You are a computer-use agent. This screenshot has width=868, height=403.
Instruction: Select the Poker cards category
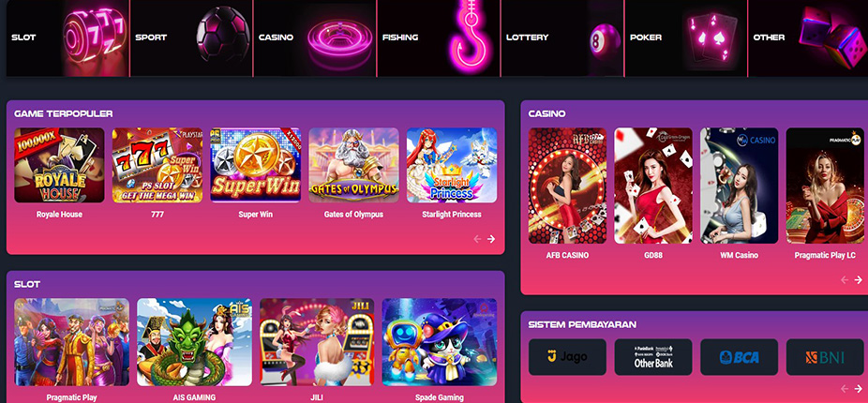tap(686, 37)
